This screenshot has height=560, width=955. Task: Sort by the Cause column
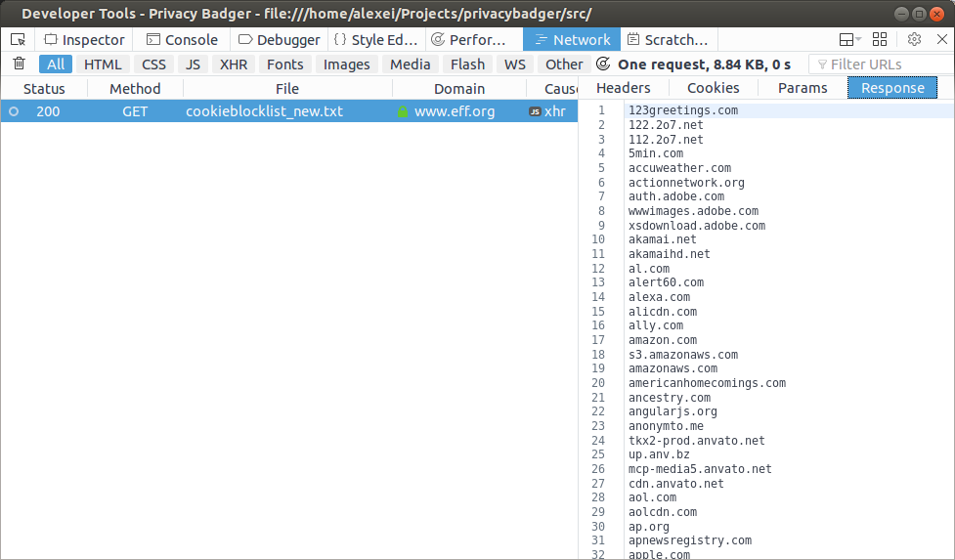552,89
